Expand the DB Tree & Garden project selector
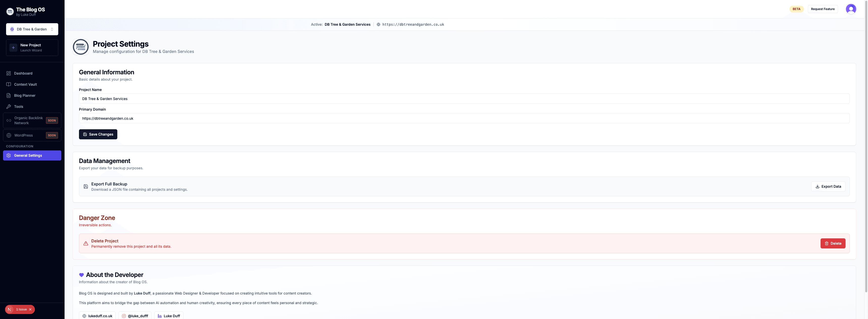 pos(32,29)
